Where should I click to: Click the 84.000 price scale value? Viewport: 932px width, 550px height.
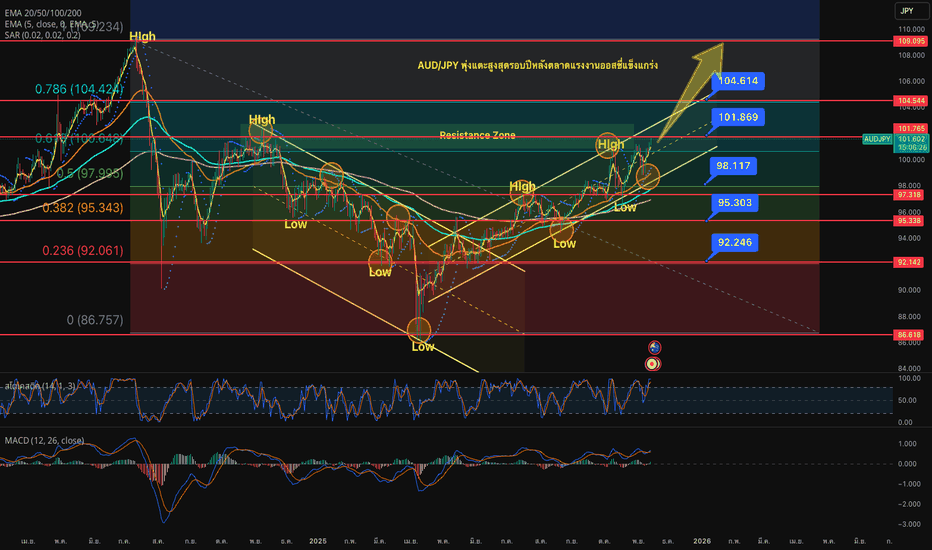(x=911, y=369)
